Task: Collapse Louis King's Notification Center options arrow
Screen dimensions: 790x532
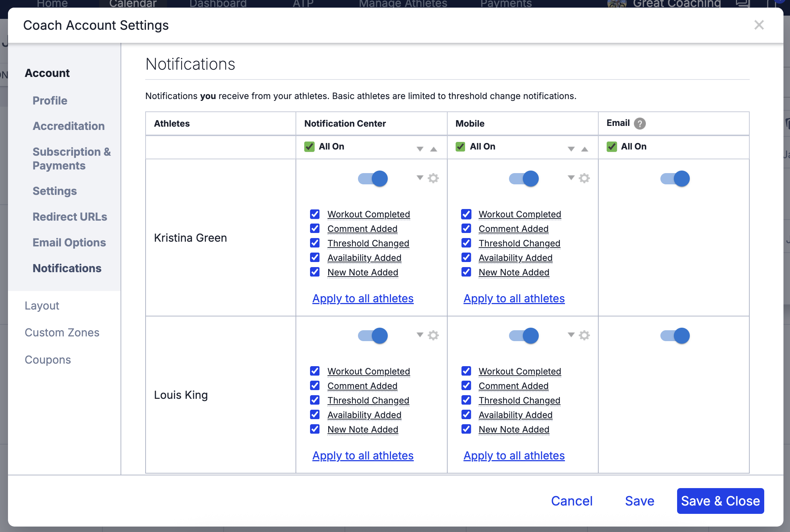Action: tap(420, 335)
